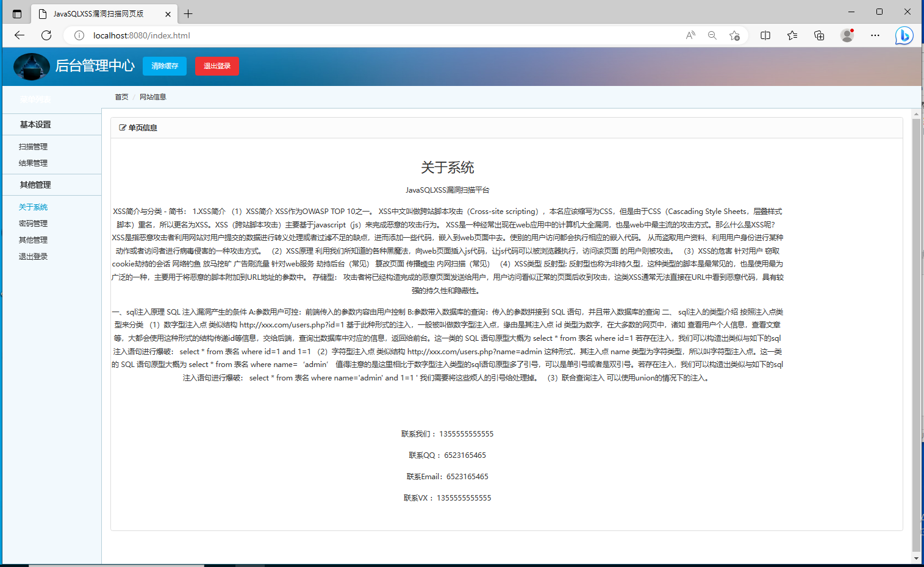Navigate to 首页 via the breadcrumb
924x567 pixels.
pyautogui.click(x=121, y=96)
